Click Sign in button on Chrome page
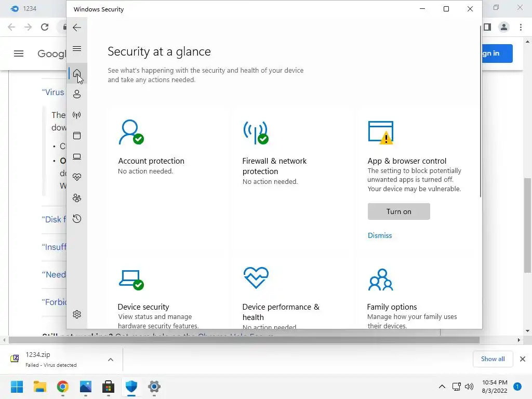 pyautogui.click(x=497, y=54)
